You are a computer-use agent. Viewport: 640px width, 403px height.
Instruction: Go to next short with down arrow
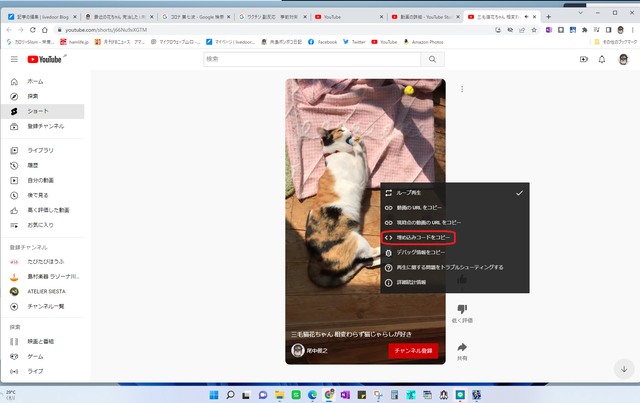pyautogui.click(x=624, y=369)
